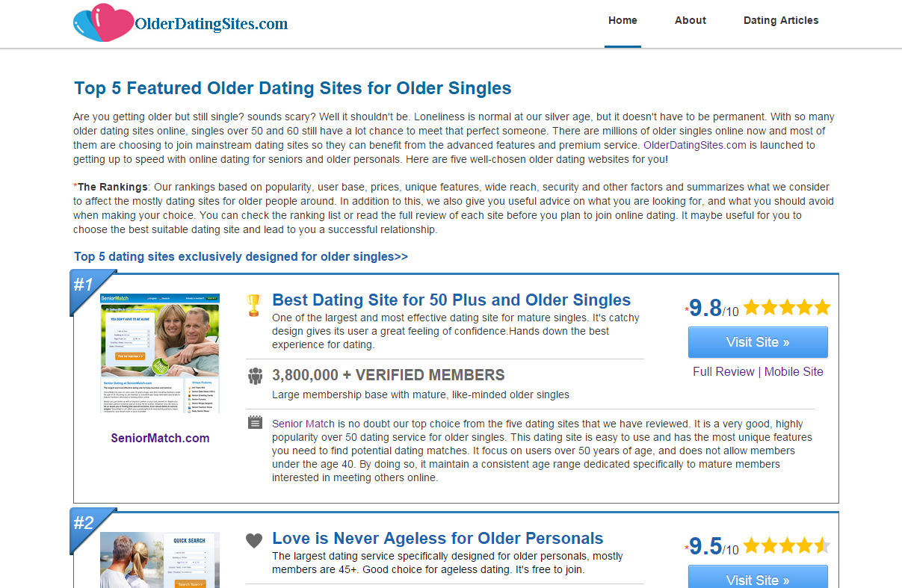The height and width of the screenshot is (588, 902).
Task: Click Visit Site button in listing #2
Action: click(758, 577)
